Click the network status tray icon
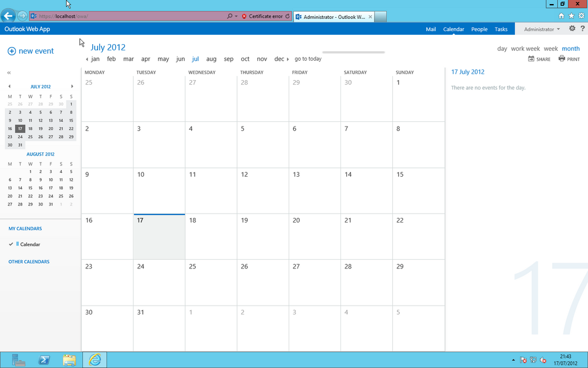The image size is (588, 368). point(533,360)
